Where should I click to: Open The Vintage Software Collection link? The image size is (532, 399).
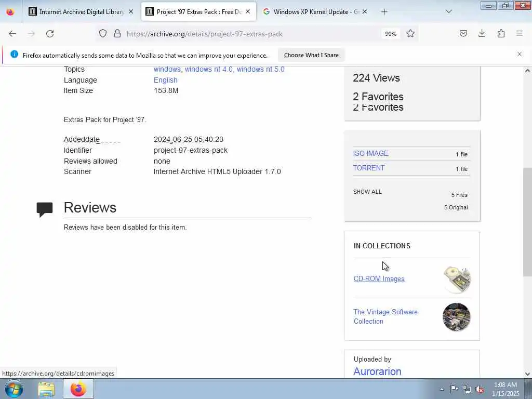385,316
